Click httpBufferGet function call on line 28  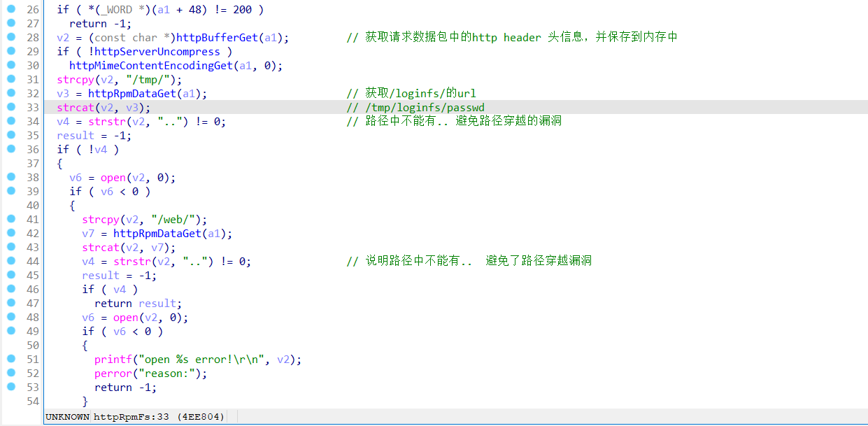click(x=217, y=37)
